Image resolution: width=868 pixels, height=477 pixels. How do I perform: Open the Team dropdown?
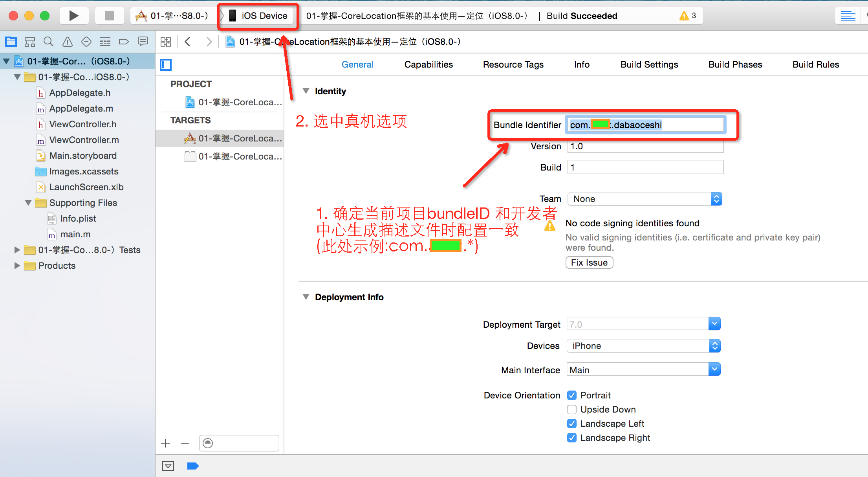coord(645,199)
